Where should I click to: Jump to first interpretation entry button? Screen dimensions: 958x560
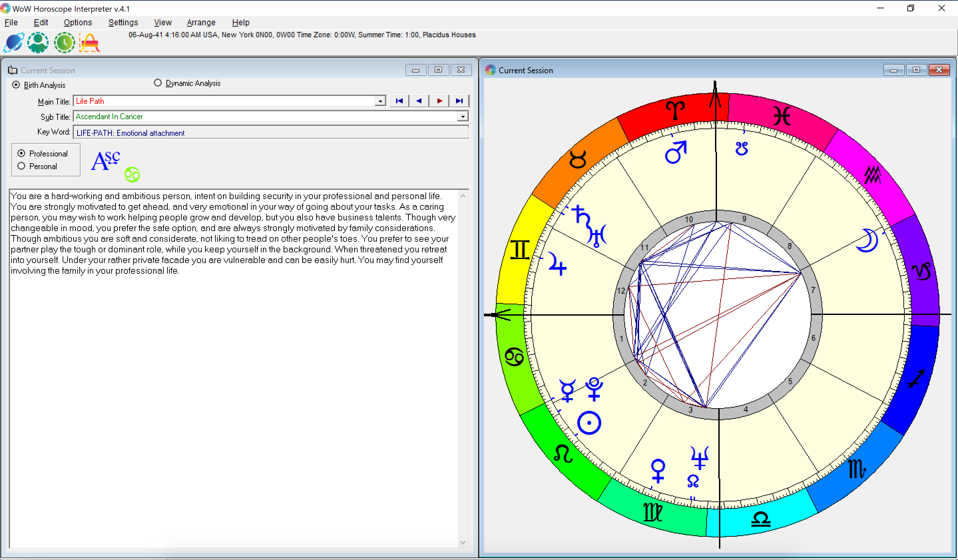tap(399, 101)
